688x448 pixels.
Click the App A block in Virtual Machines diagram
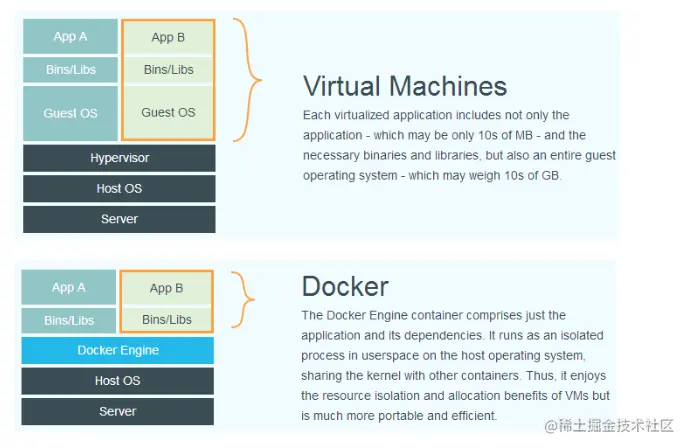coord(70,36)
